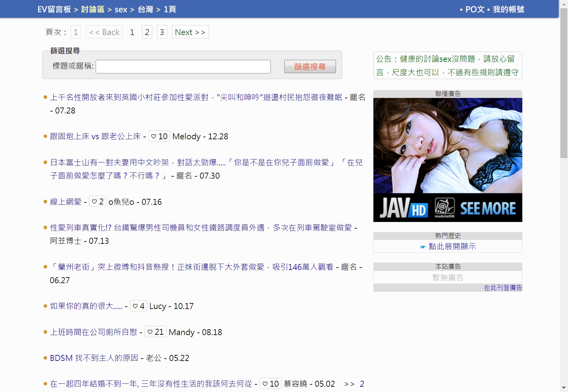Click the ♡4 rating on Lucy's post
The width and height of the screenshot is (568, 392).
tap(138, 306)
